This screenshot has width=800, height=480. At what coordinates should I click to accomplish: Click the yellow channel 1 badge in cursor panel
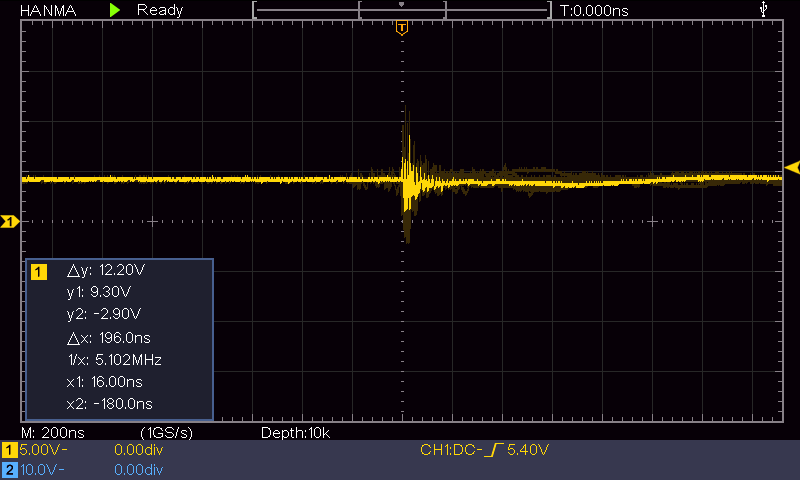(x=39, y=271)
